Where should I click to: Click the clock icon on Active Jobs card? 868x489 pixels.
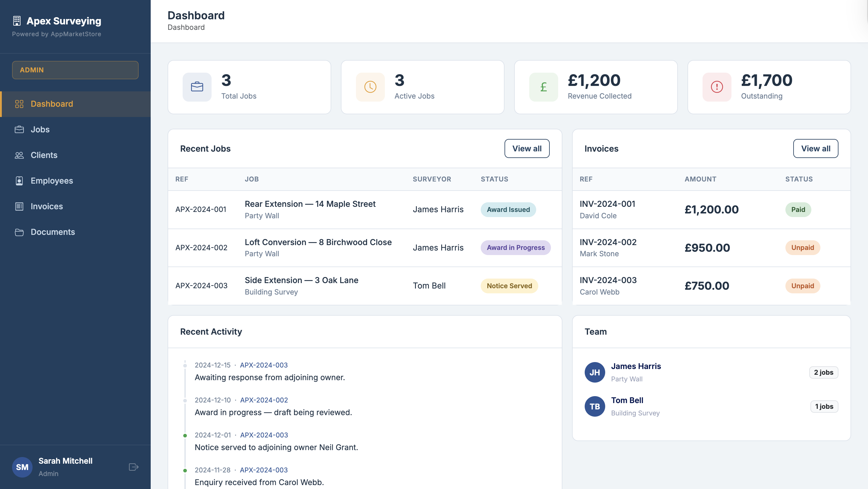pos(370,87)
